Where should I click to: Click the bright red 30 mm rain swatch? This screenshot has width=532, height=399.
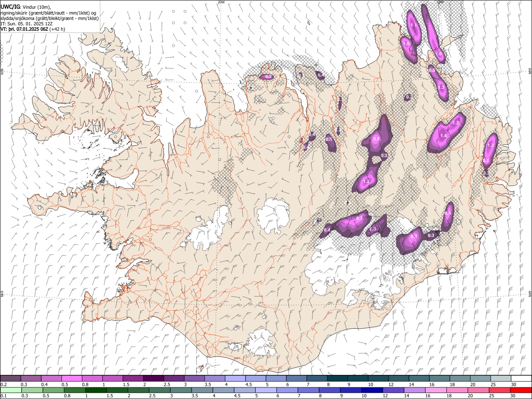(521, 390)
